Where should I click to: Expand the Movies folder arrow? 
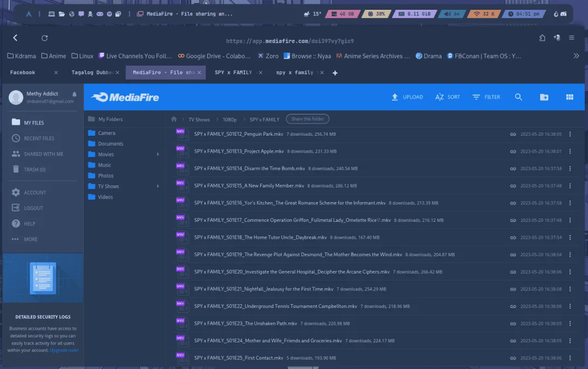(x=158, y=154)
